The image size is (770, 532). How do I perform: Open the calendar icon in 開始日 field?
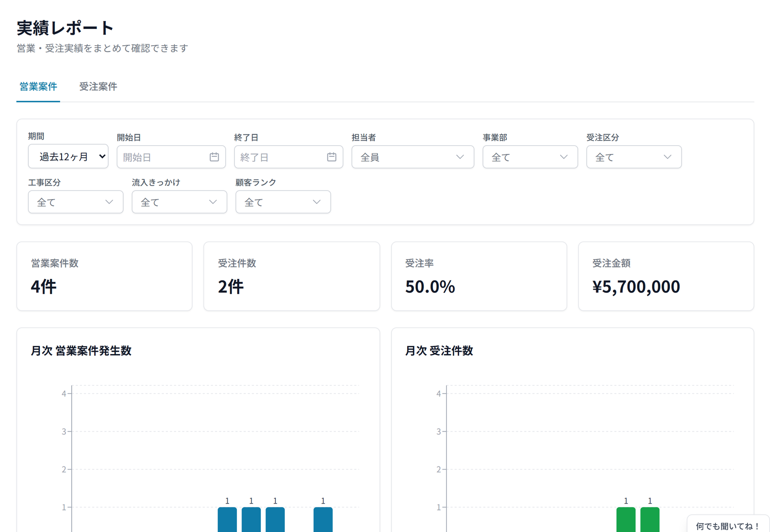click(214, 157)
